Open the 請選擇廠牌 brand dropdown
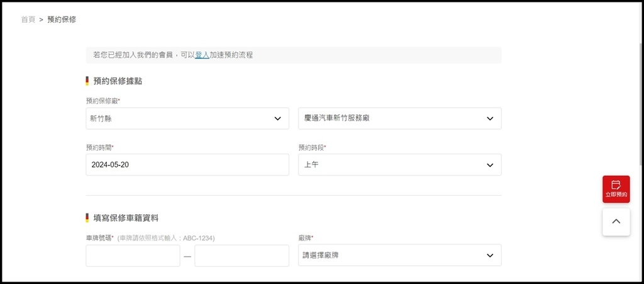The image size is (644, 284). [x=399, y=255]
